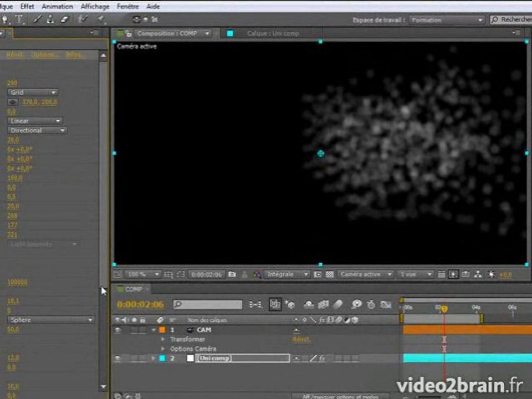This screenshot has height=399, width=532.
Task: Open the show channel RGB icon
Action: point(257,274)
